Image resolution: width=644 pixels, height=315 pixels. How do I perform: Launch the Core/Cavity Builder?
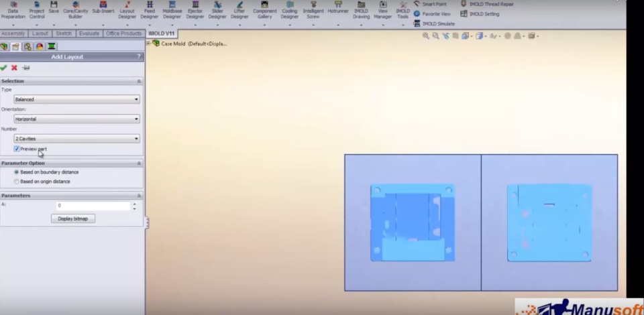point(76,10)
